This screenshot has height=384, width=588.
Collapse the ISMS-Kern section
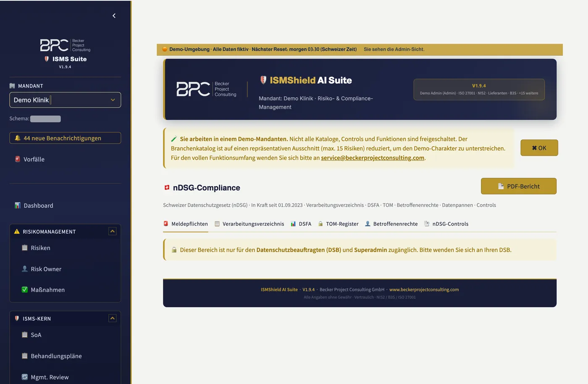pyautogui.click(x=113, y=318)
